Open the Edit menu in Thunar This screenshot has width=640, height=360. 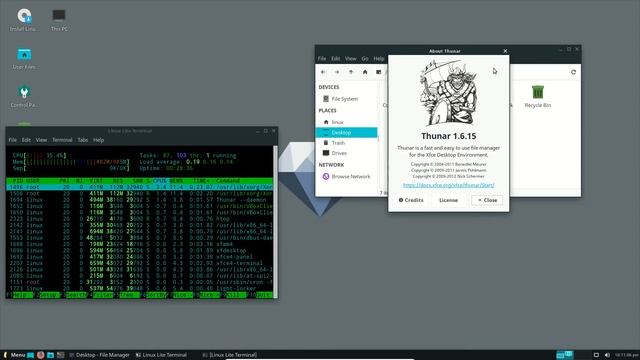tap(336, 59)
